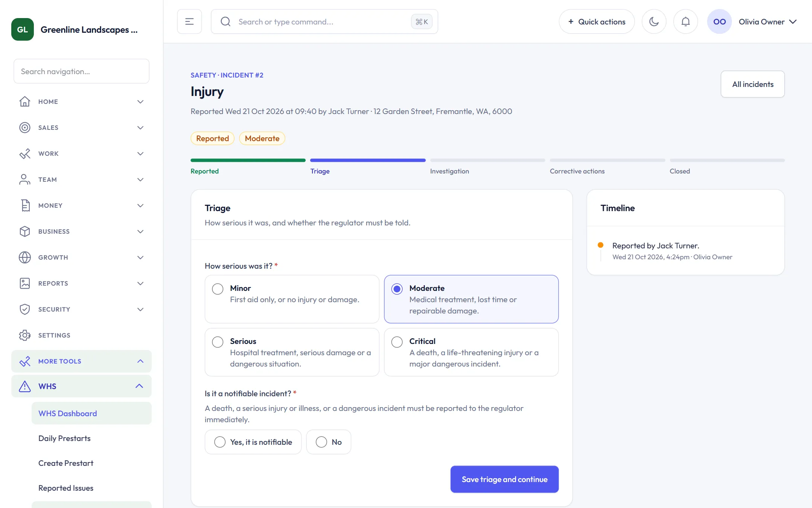Screen dimensions: 812x508
Task: Select 'Yes, it is notifiable'
Action: pos(253,442)
